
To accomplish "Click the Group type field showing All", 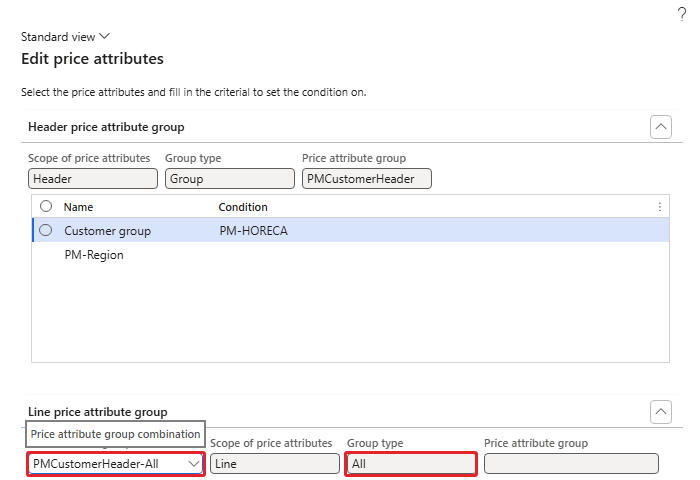I will 411,464.
